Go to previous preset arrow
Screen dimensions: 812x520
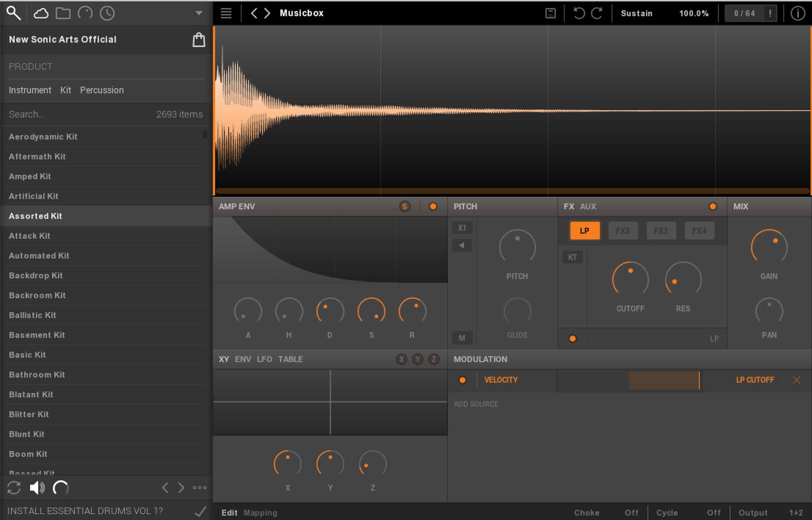click(254, 13)
